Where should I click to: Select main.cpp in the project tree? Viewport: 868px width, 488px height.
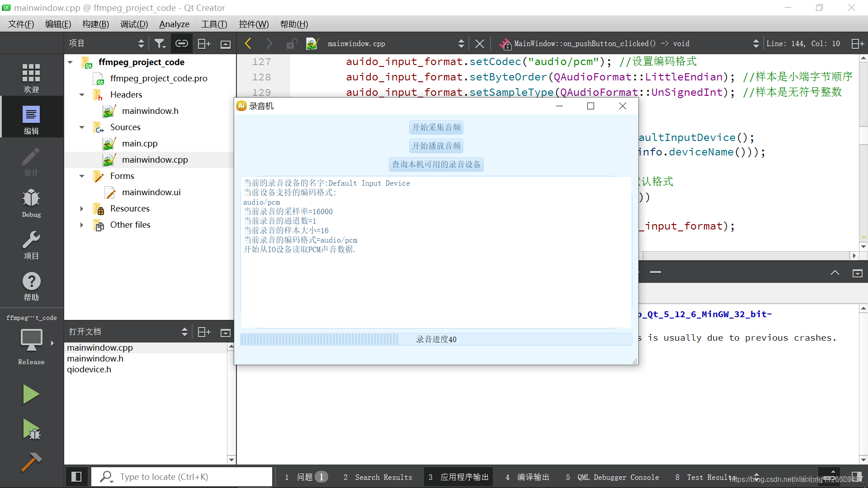click(140, 143)
